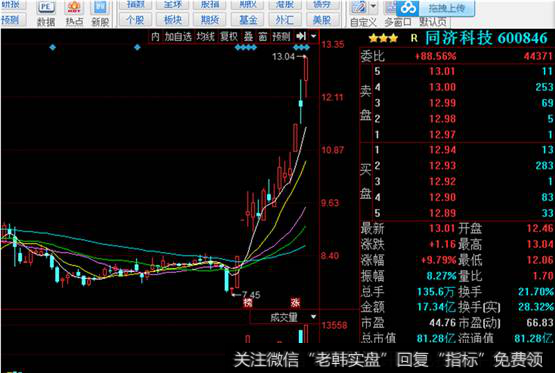Click the 同济科技 600846 stock title
Viewport: 555px width, 373px height.
(x=486, y=38)
